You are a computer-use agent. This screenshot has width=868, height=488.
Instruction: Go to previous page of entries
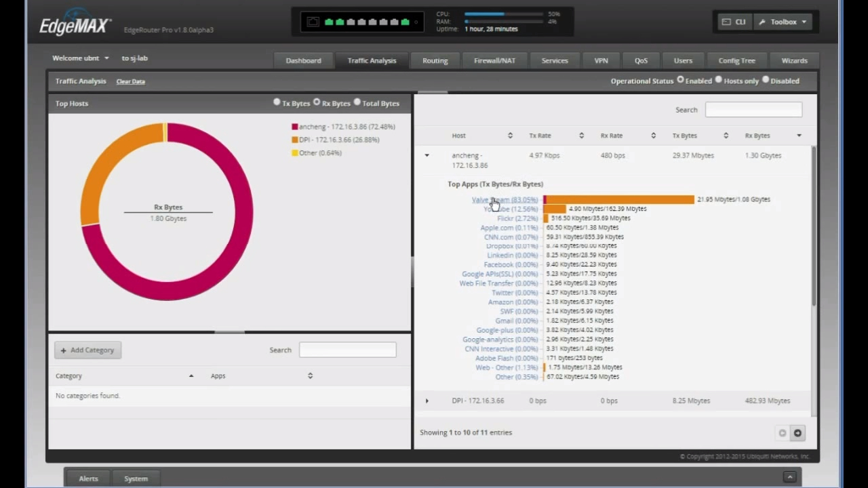pyautogui.click(x=782, y=433)
